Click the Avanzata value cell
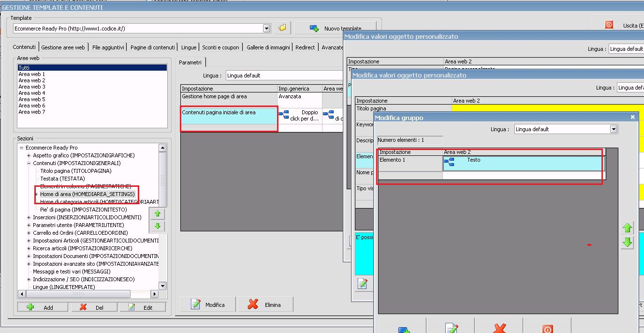The width and height of the screenshot is (644, 333). click(x=300, y=100)
